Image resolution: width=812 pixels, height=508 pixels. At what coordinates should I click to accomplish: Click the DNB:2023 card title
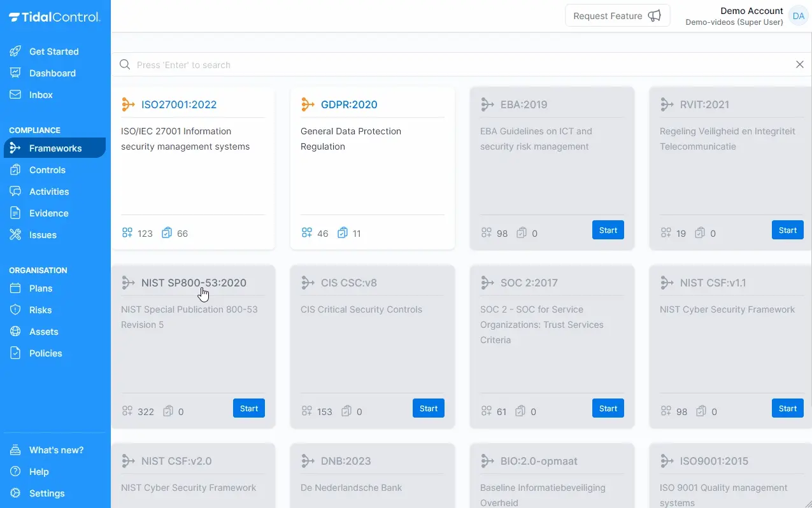click(346, 461)
